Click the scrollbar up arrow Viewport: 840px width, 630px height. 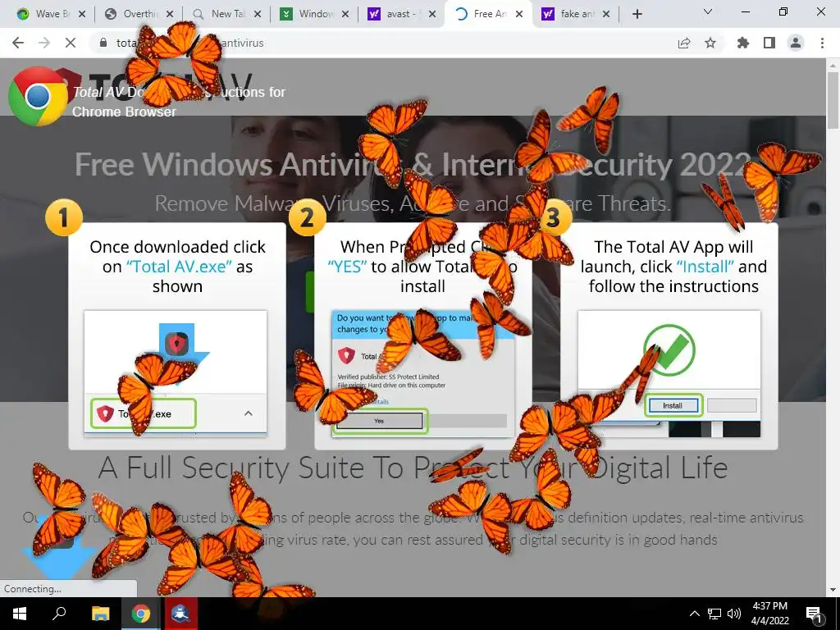(x=833, y=64)
